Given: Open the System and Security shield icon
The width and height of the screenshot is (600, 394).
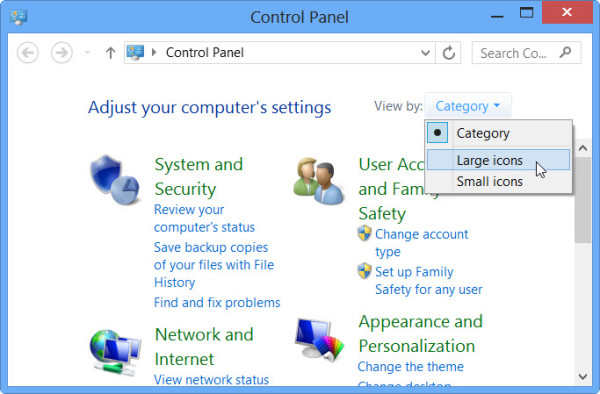Looking at the screenshot, I should (115, 179).
